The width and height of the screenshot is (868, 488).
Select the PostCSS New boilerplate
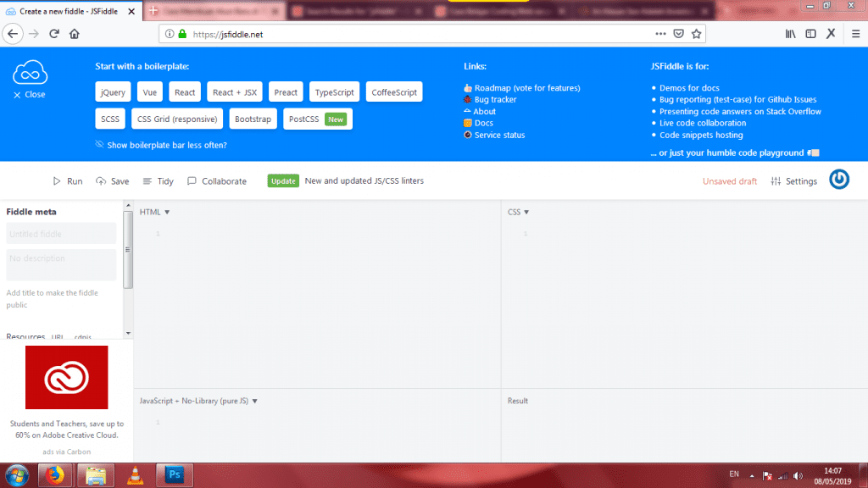[318, 119]
